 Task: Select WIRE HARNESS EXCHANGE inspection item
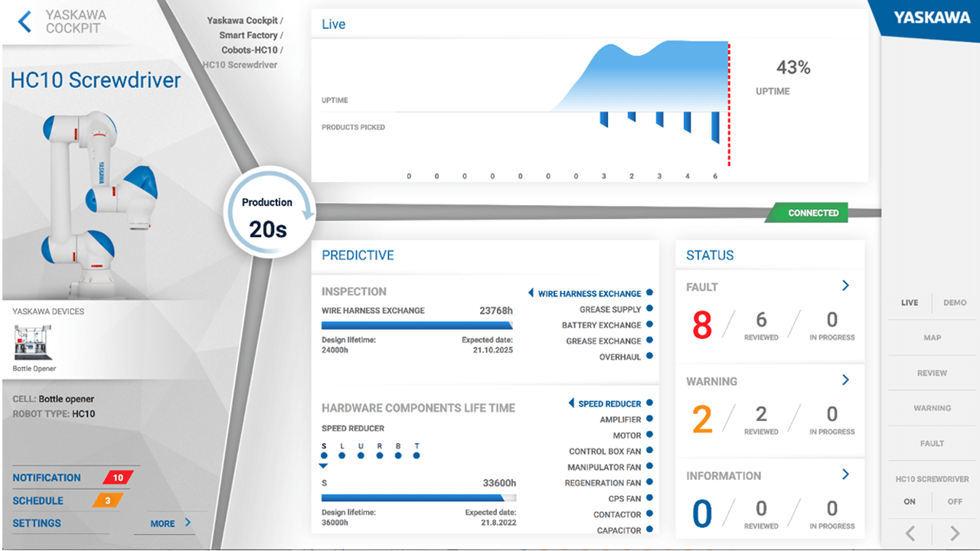click(x=590, y=293)
